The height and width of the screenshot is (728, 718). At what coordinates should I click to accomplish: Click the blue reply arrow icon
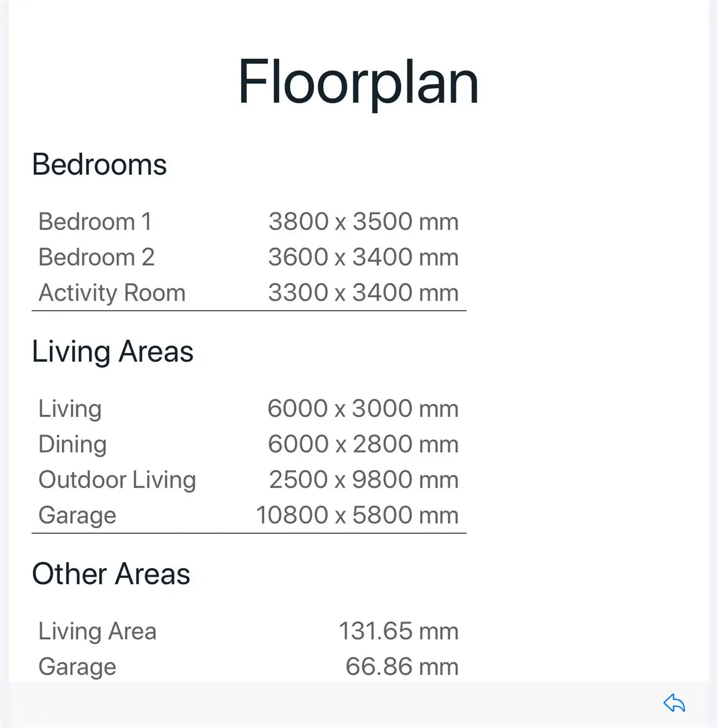click(x=675, y=703)
